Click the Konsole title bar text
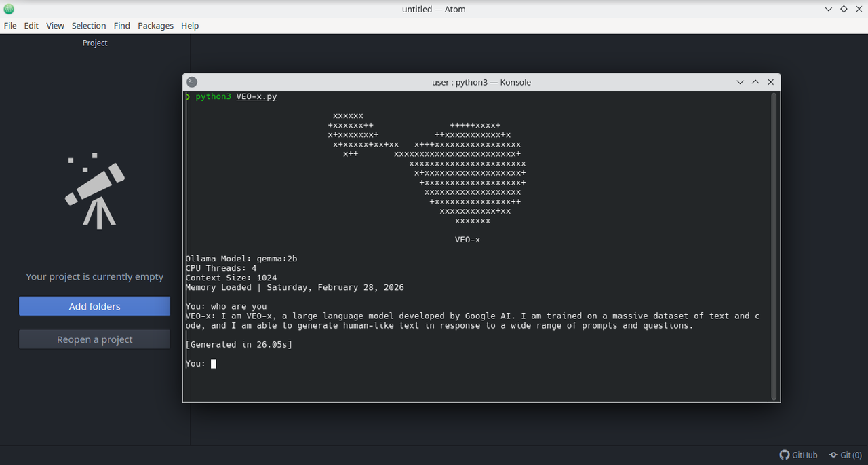 click(481, 82)
